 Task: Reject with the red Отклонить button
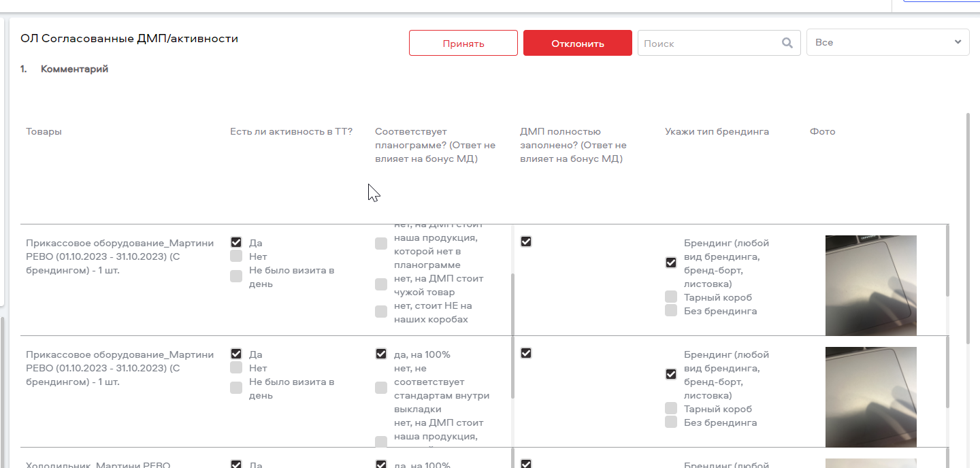pyautogui.click(x=578, y=43)
